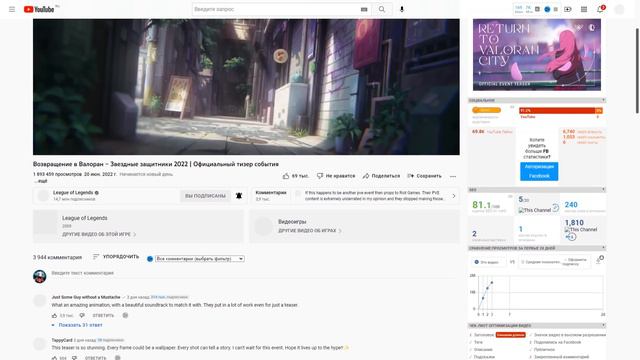Viewport: 640px width, 360px height.
Task: Dislike the Just Some Guy without a Mustache comment
Action: [82, 316]
